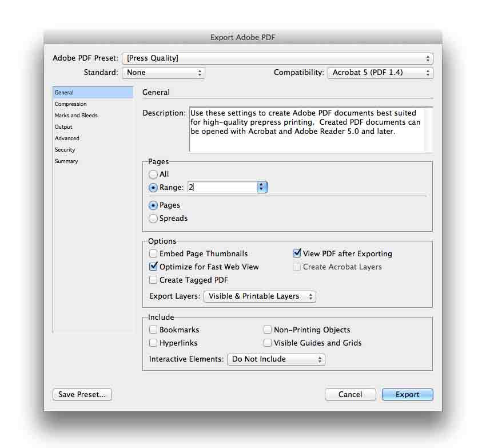Open the Interactive Elements dropdown
This screenshot has width=486, height=448.
coord(276,359)
